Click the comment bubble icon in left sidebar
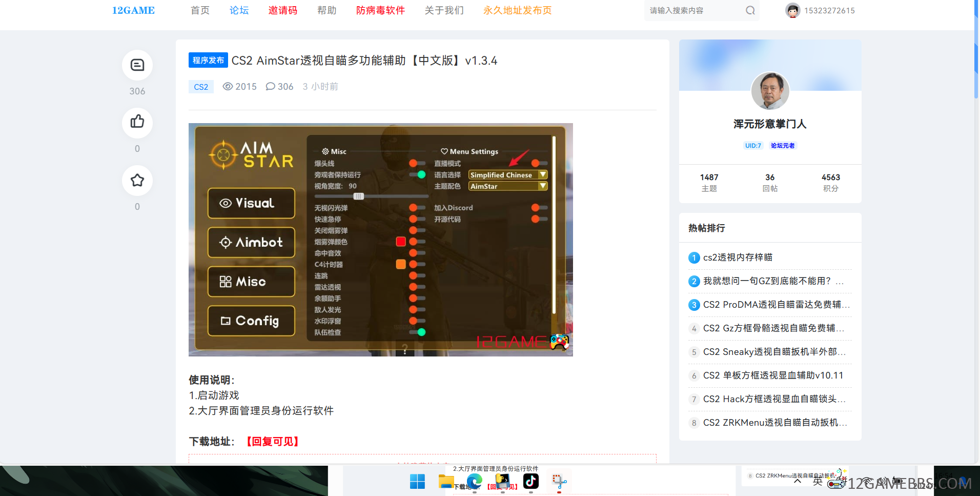Image resolution: width=980 pixels, height=496 pixels. pyautogui.click(x=137, y=65)
